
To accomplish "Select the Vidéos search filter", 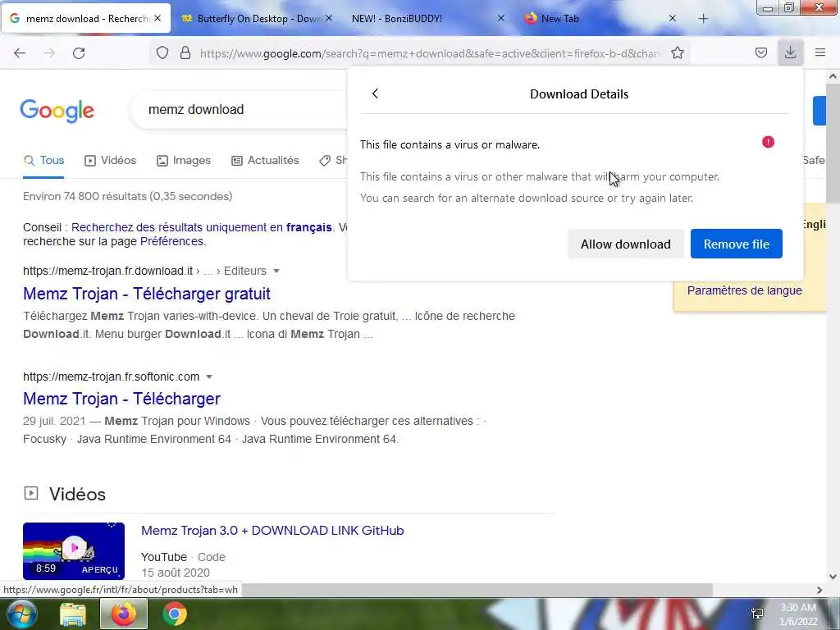I will (111, 160).
